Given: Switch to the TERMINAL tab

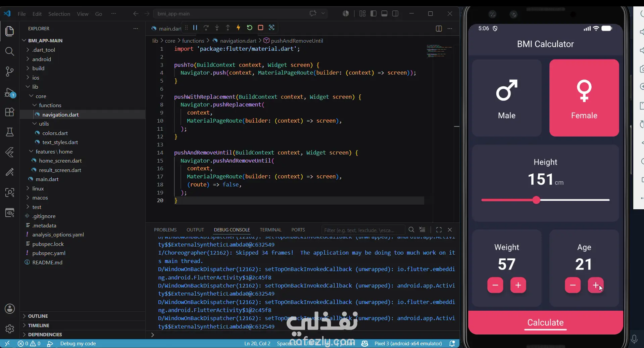Looking at the screenshot, I should coord(270,230).
